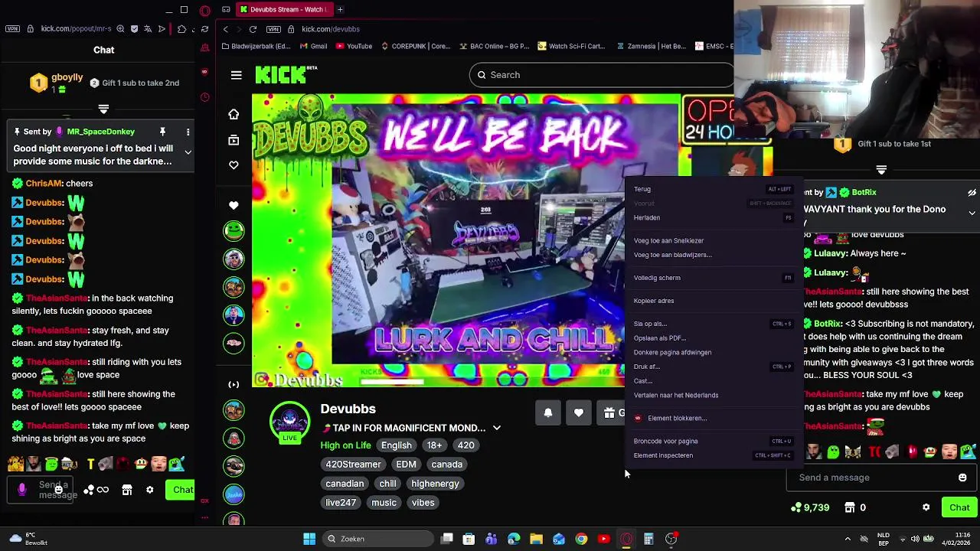Open the Following heart icon in sidebar
Image resolution: width=980 pixels, height=551 pixels.
(234, 165)
